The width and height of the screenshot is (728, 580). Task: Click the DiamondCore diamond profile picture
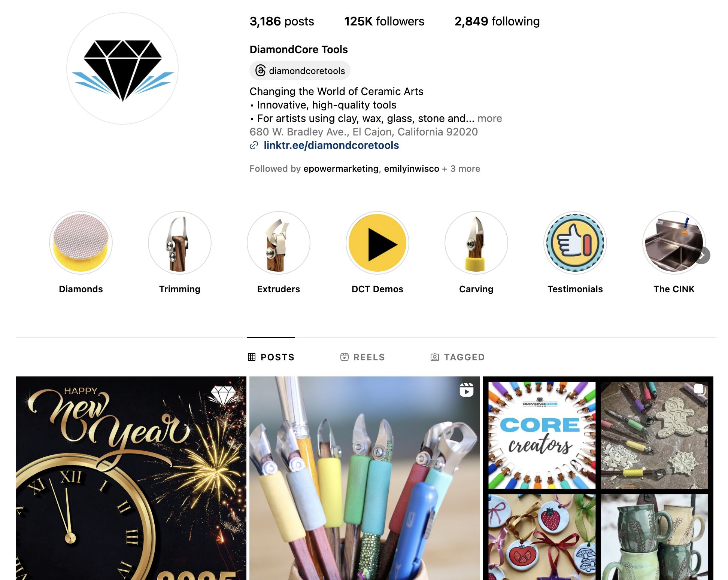point(122,68)
